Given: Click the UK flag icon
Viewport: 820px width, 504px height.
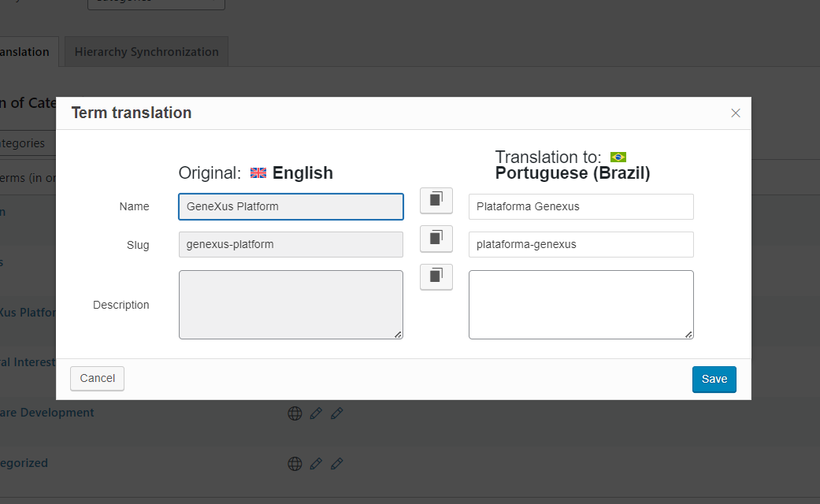Looking at the screenshot, I should tap(258, 172).
